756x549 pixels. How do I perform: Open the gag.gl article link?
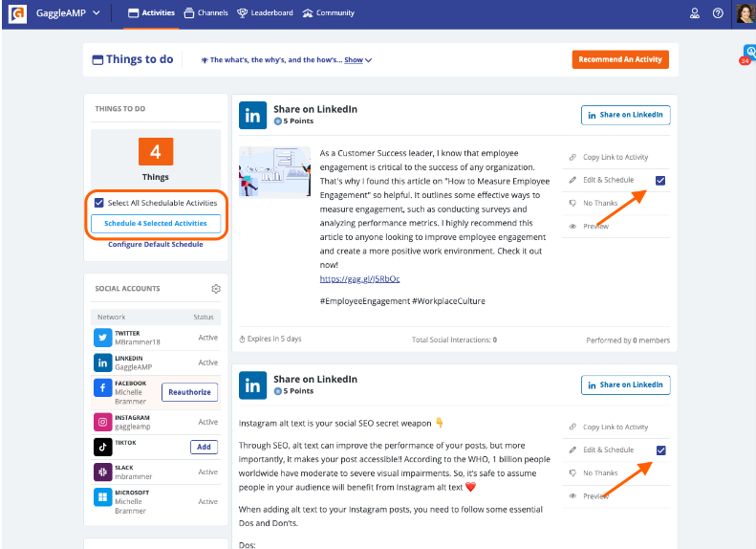click(x=359, y=279)
